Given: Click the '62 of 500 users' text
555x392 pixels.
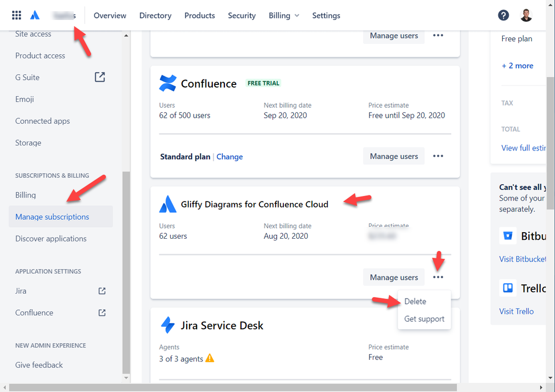Looking at the screenshot, I should [184, 115].
